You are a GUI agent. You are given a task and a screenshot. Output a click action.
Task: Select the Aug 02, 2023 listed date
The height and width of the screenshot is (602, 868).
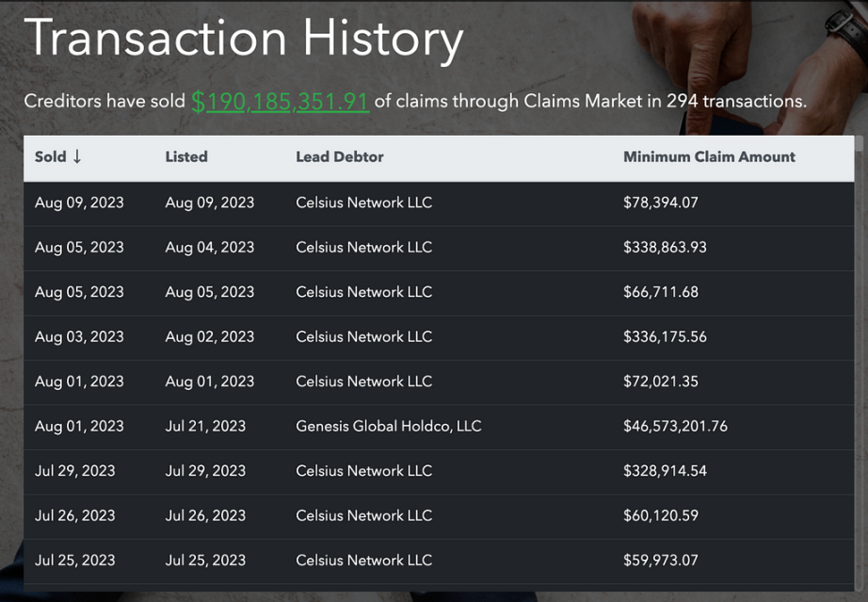coord(210,337)
